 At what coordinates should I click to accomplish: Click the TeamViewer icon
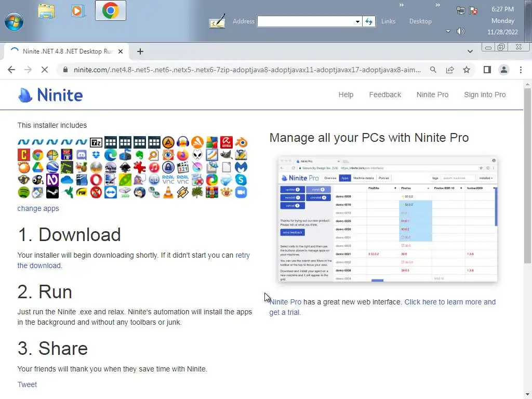[111, 192]
